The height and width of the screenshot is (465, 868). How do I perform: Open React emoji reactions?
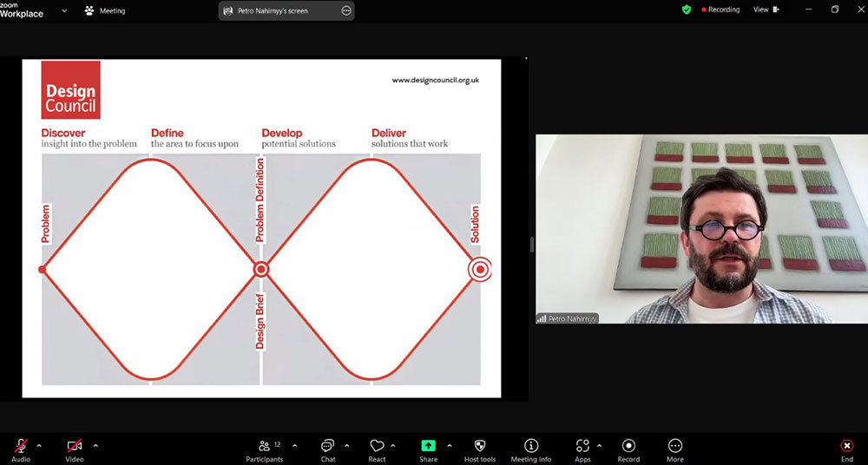[377, 449]
